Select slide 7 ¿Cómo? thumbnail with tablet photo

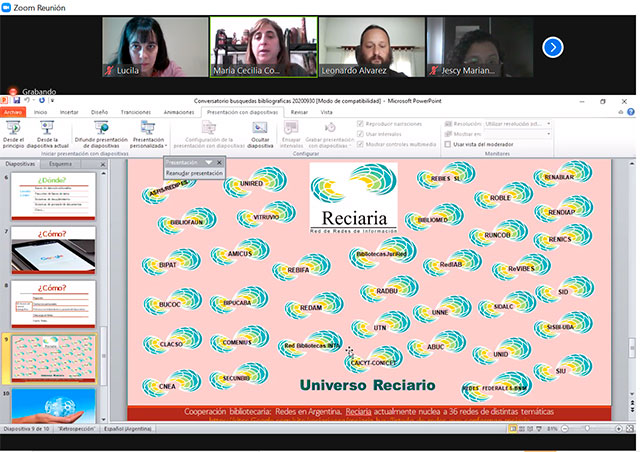[53, 250]
